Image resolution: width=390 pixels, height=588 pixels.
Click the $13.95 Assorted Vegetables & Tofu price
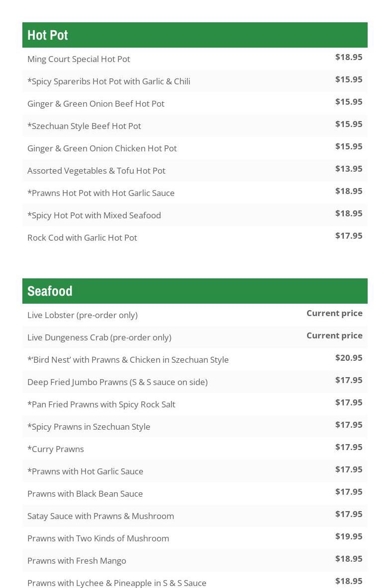348,169
